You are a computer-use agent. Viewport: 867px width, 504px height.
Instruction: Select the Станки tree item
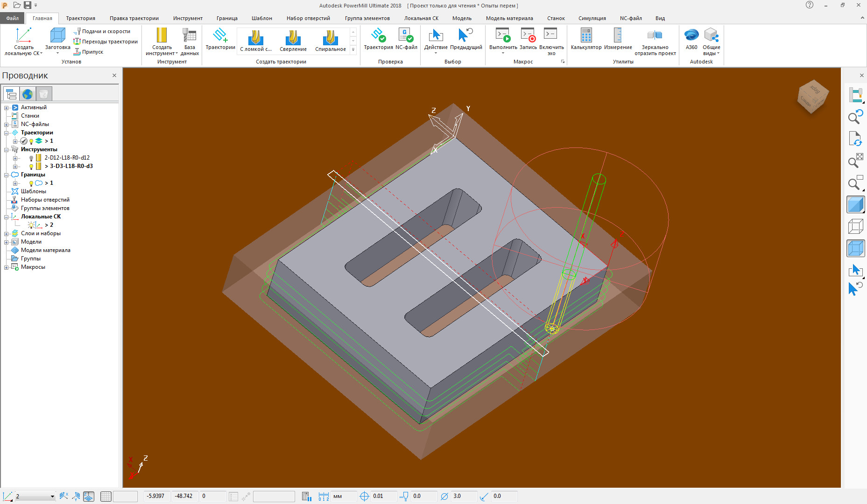(30, 116)
